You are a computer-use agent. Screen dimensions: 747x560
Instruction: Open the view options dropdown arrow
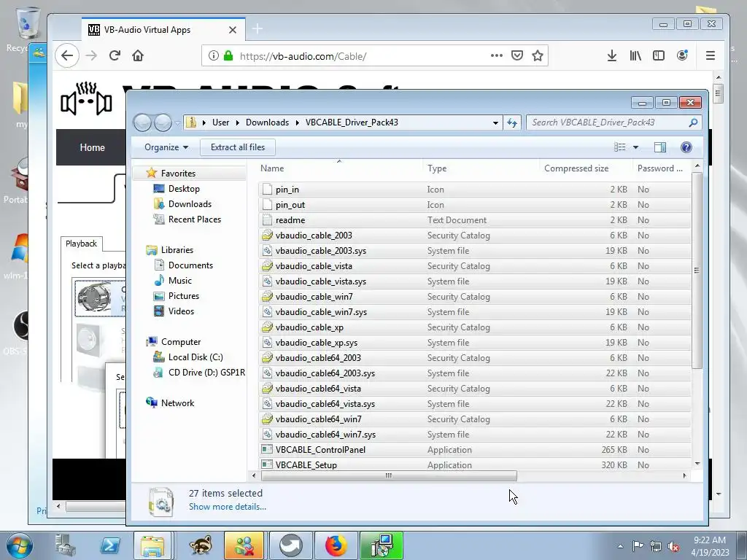(x=635, y=147)
